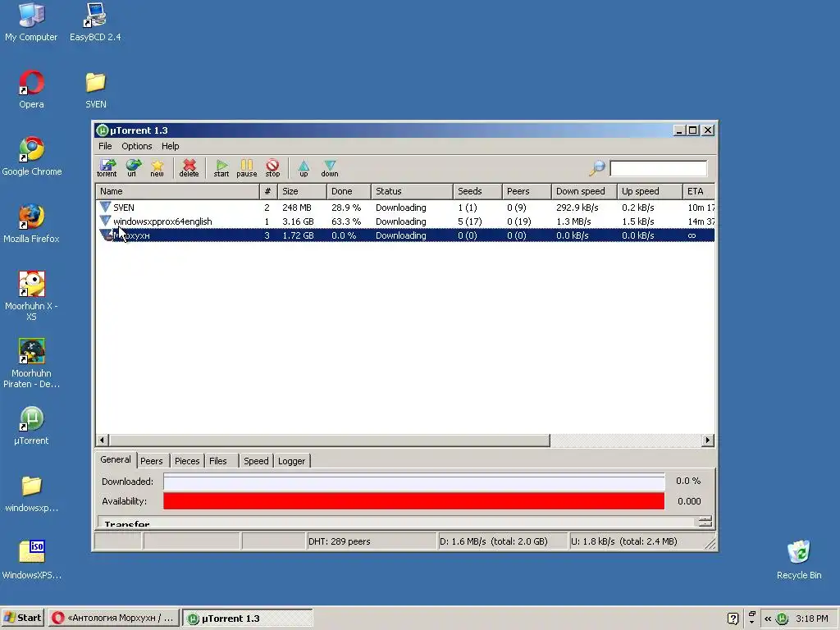Switch to the Speed tab

tap(256, 461)
